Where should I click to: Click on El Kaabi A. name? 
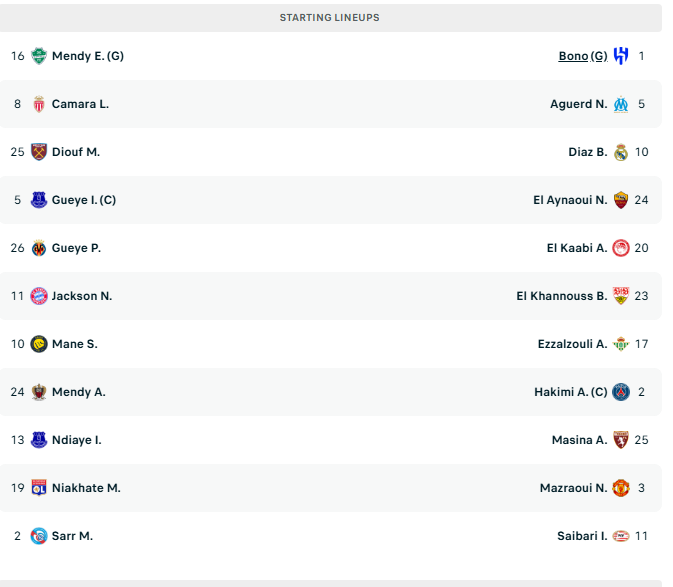(x=576, y=248)
